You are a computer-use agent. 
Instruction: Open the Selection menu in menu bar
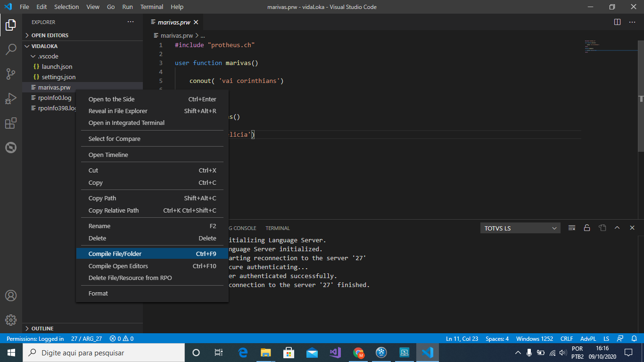[66, 7]
